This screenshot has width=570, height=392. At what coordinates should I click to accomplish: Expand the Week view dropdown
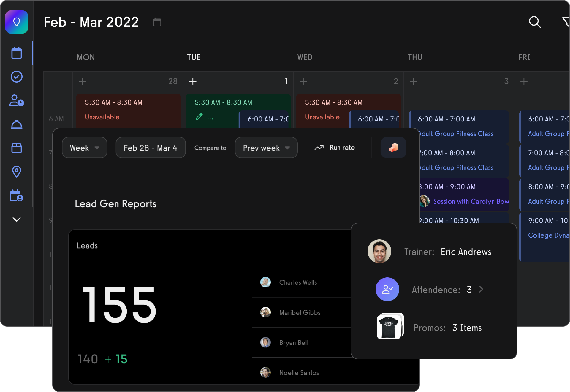[x=84, y=148]
